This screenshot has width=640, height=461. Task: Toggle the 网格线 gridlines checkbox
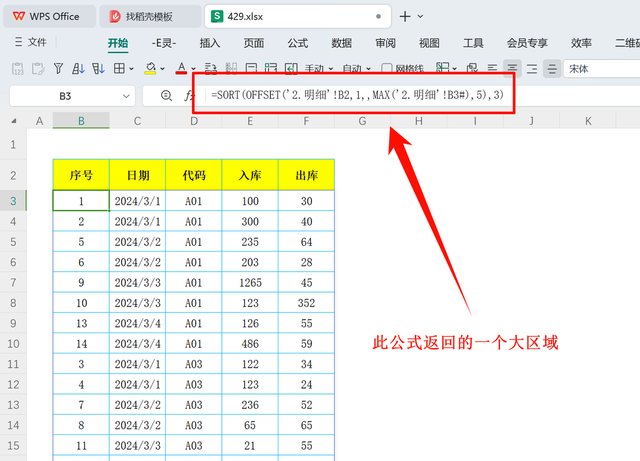[x=386, y=69]
